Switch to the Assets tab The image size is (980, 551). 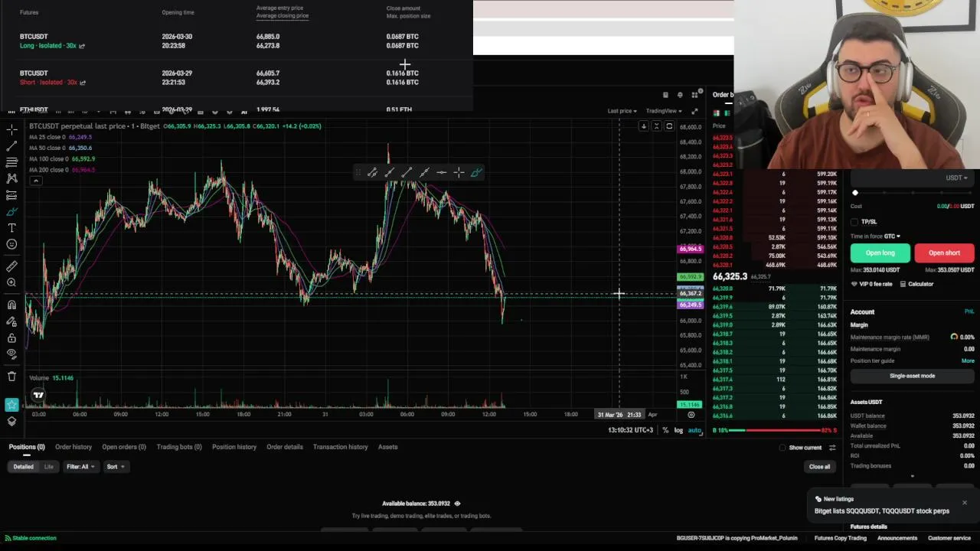(x=387, y=447)
